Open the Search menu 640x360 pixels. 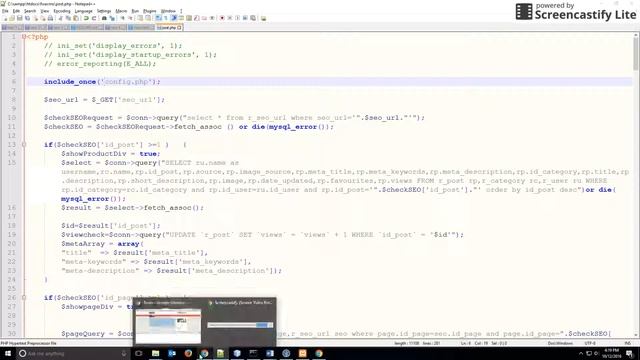tap(30, 11)
